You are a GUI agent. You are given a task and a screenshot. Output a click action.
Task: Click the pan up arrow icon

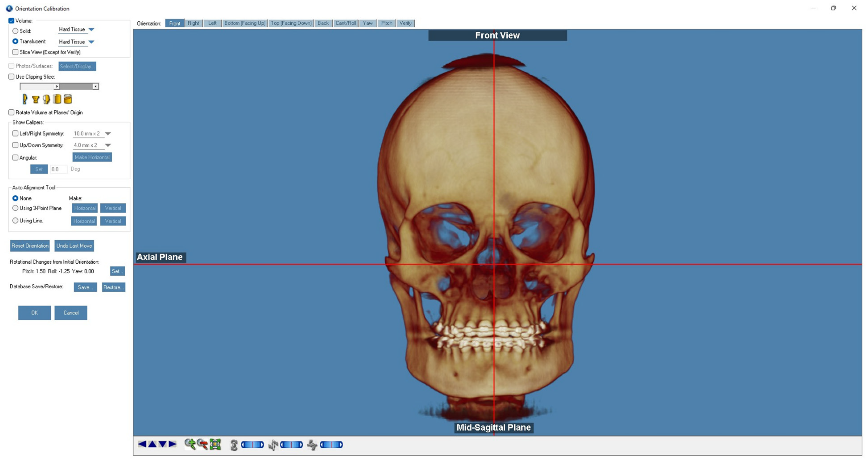pos(152,444)
